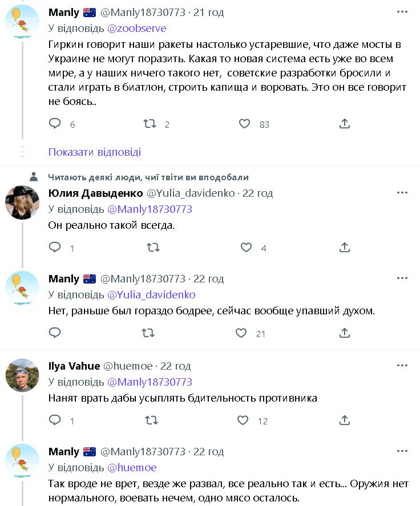Open Юлия Давыденко's profile avatar

click(22, 203)
